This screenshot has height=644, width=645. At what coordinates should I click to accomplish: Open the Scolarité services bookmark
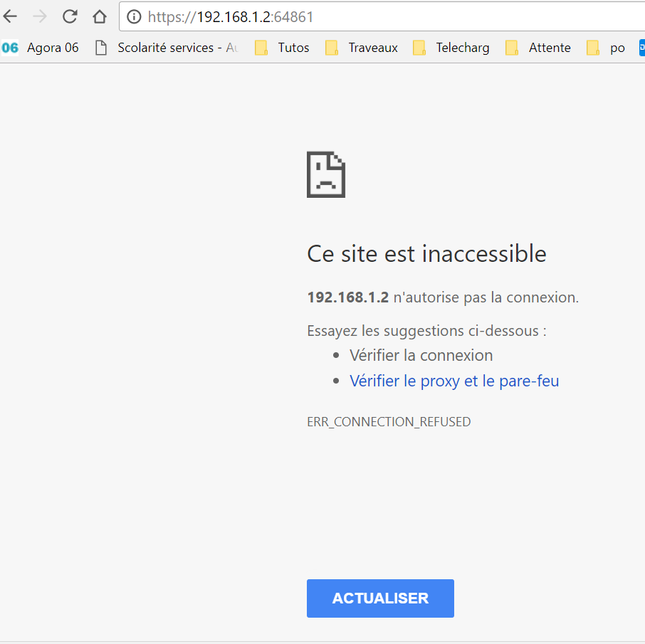[x=167, y=48]
